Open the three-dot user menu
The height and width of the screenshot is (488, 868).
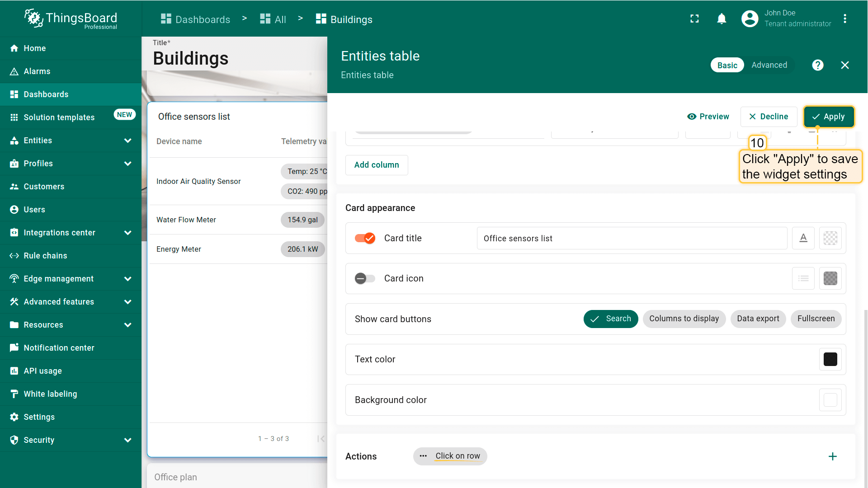click(844, 19)
